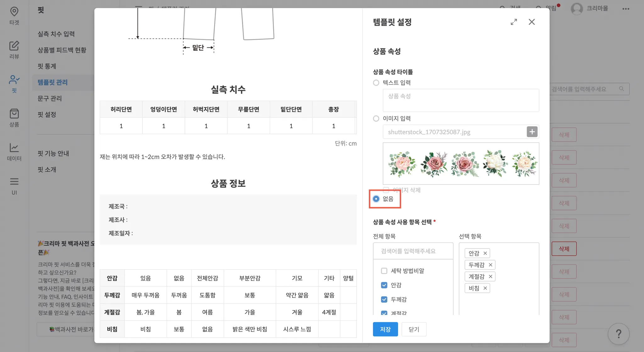Focus the 상품 속성 text input

[461, 100]
